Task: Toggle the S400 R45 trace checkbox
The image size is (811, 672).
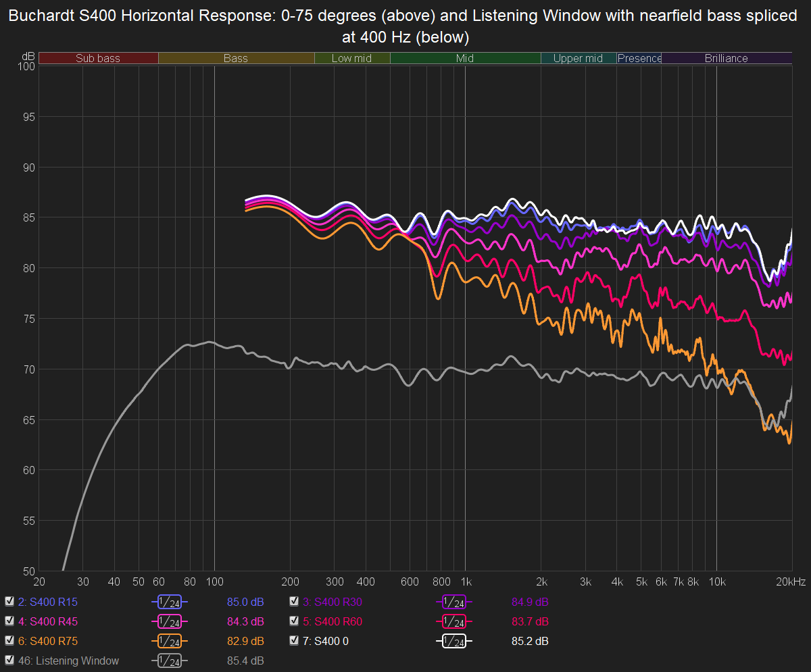Action: tap(9, 620)
